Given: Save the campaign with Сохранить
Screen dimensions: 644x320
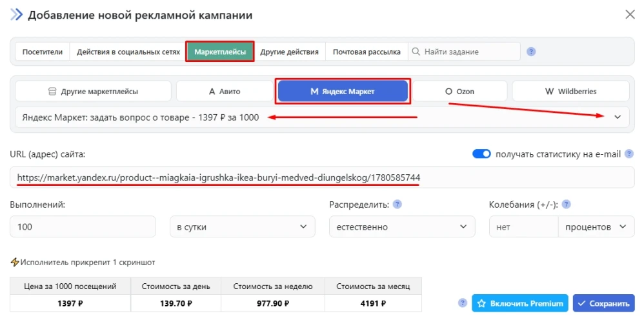Looking at the screenshot, I should (x=603, y=303).
